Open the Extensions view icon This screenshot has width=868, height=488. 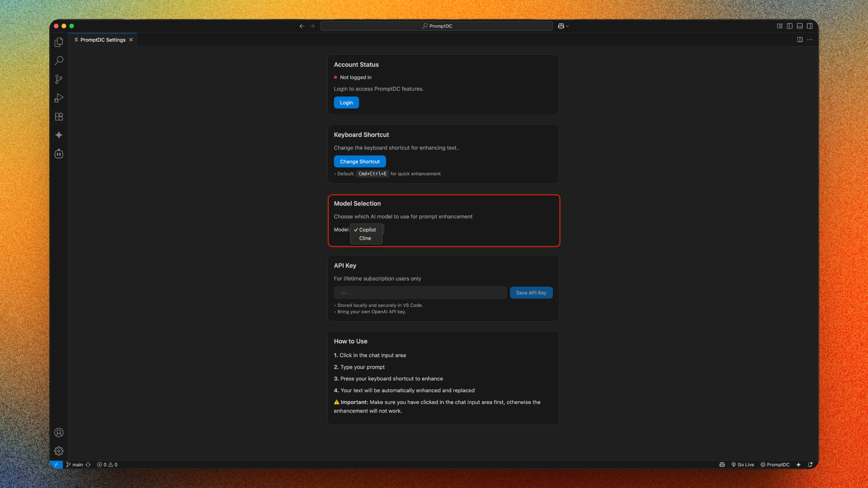[59, 117]
